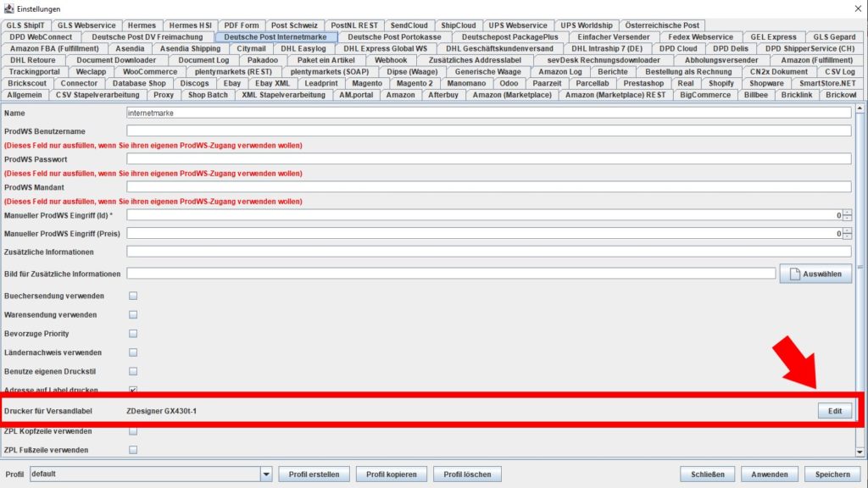Click Einstellungen window app icon
The width and height of the screenshot is (868, 488).
pyautogui.click(x=8, y=8)
